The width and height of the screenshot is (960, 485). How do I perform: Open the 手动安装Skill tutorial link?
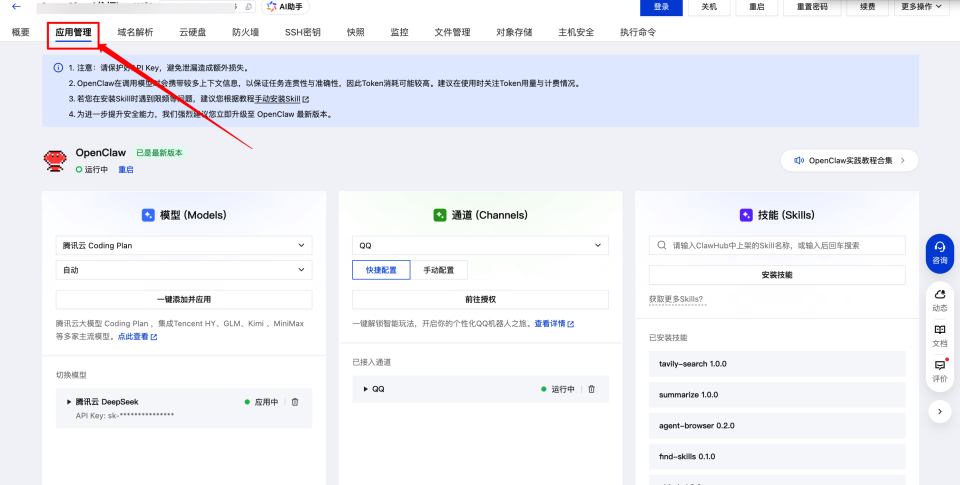[x=282, y=99]
